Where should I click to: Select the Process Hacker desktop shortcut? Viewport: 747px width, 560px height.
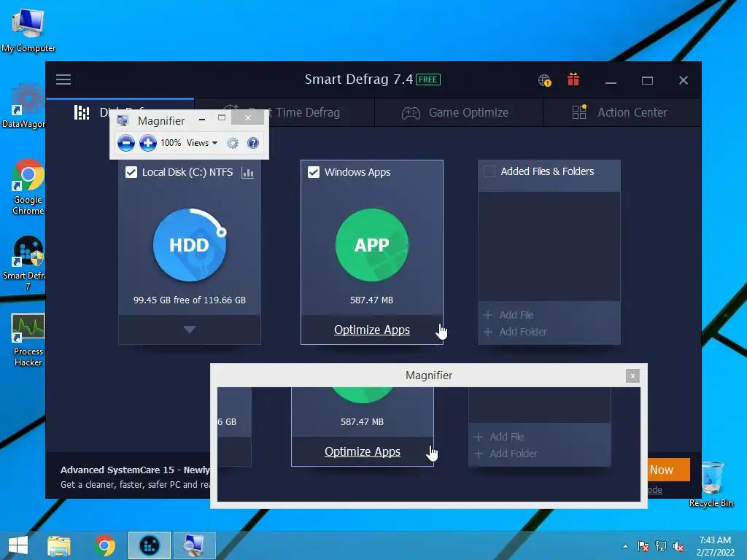coord(28,340)
